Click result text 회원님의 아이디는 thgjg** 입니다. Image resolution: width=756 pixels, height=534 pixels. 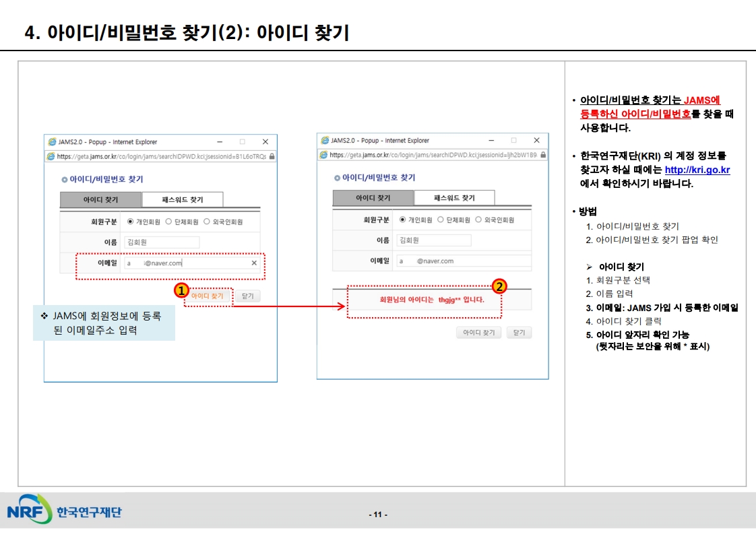click(432, 299)
